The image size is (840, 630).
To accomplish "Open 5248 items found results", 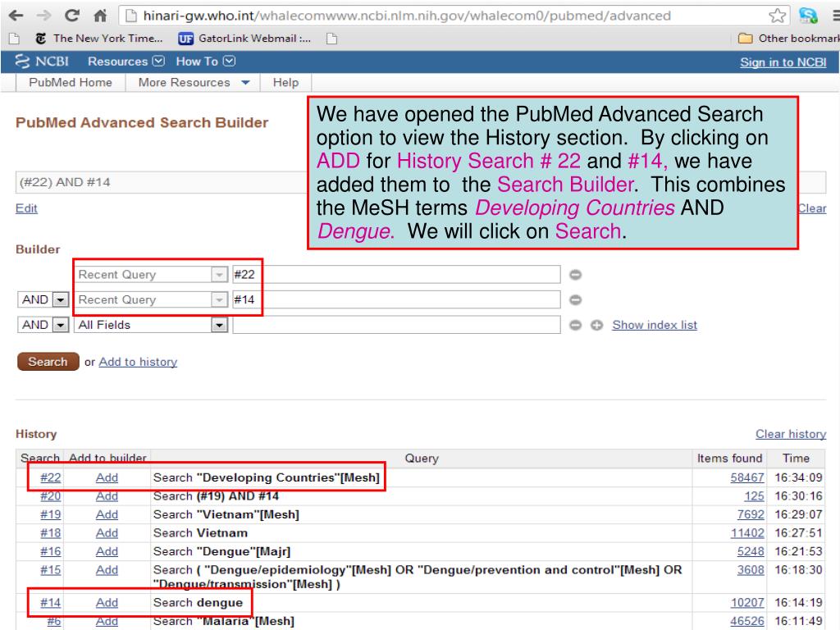I will [751, 552].
